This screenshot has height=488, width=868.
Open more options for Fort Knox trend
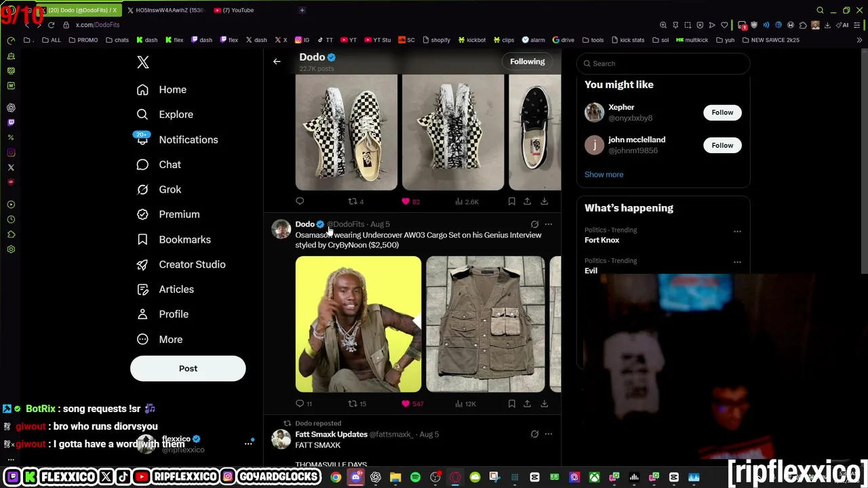coord(737,232)
